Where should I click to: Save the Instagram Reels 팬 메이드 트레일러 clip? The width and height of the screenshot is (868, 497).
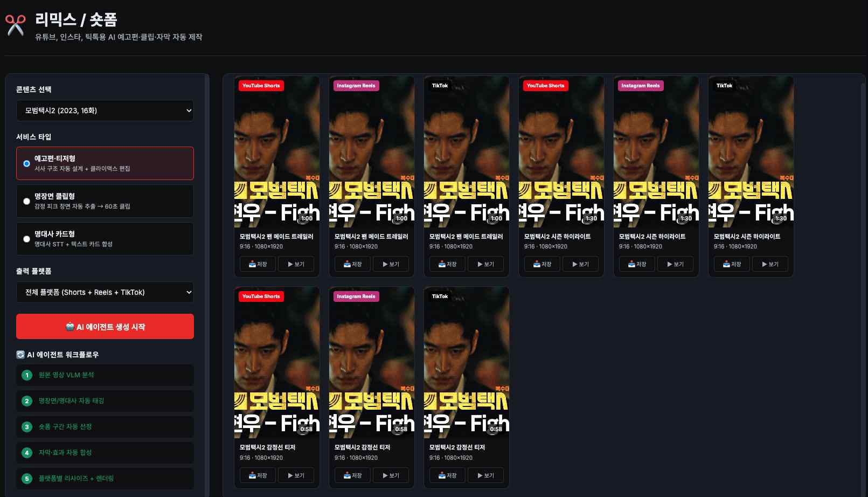tap(352, 264)
